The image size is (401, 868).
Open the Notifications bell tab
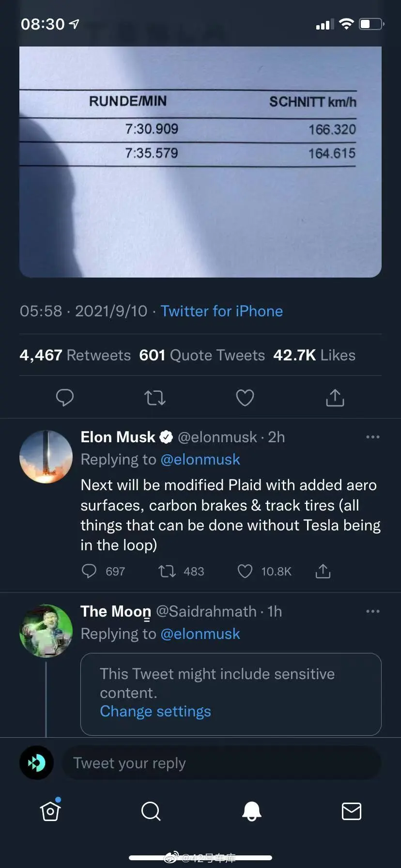pos(251,811)
